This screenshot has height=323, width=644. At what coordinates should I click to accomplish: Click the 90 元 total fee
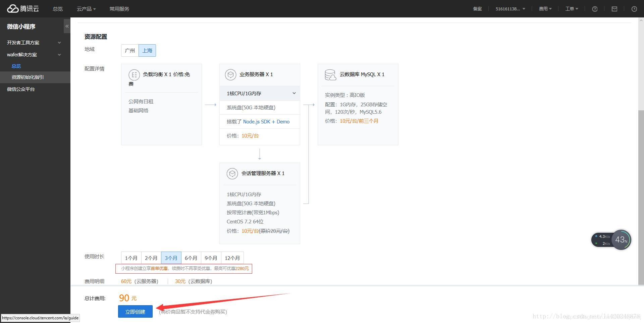128,298
